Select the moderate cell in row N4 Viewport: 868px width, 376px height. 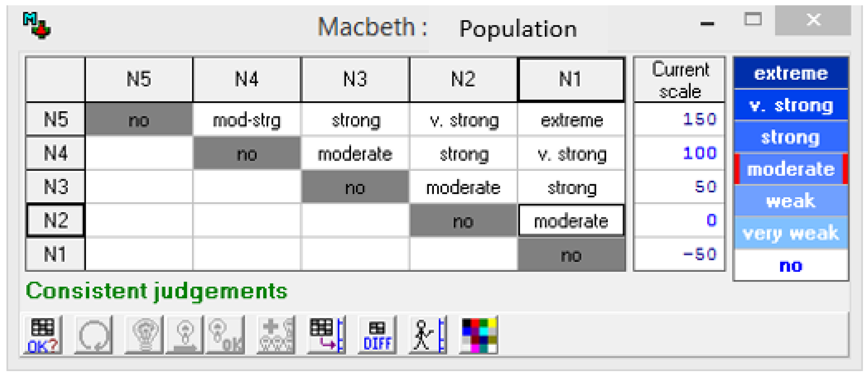point(355,153)
